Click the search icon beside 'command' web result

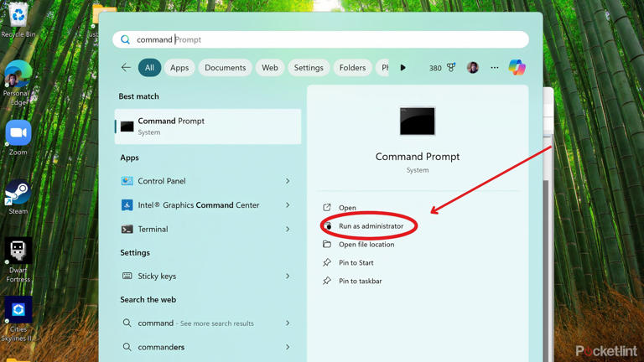coord(127,323)
